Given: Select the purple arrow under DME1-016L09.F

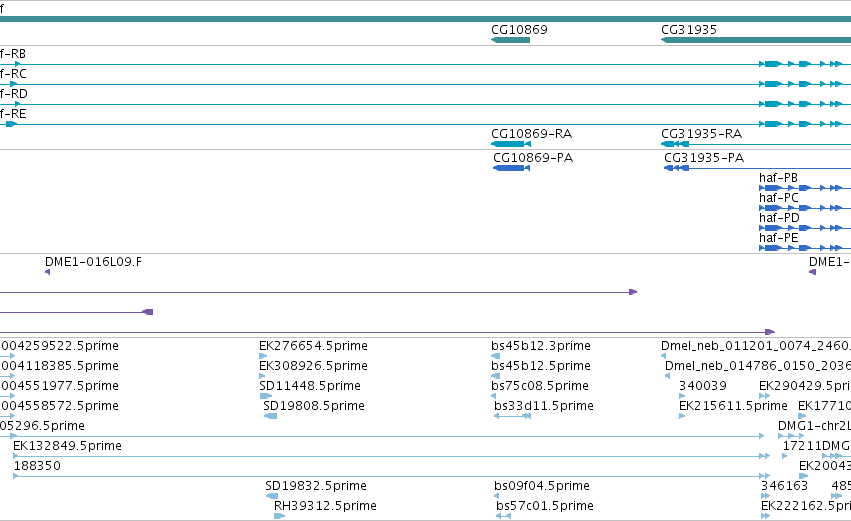Looking at the screenshot, I should 47,272.
